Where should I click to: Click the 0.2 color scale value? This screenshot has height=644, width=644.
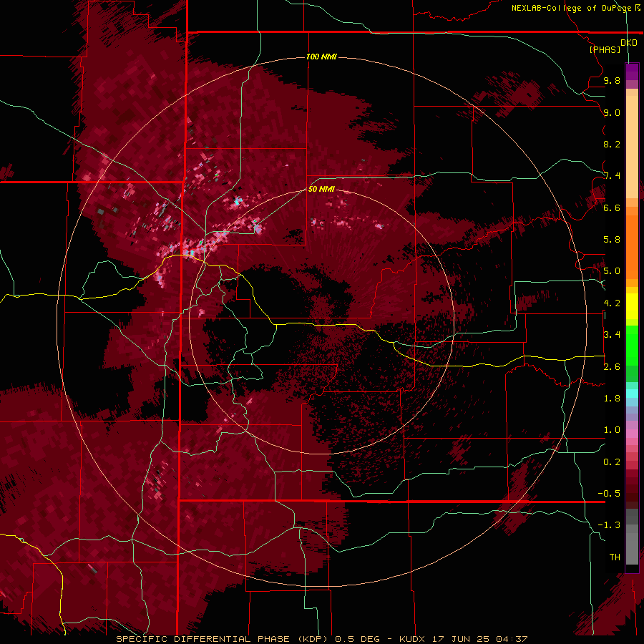[612, 462]
